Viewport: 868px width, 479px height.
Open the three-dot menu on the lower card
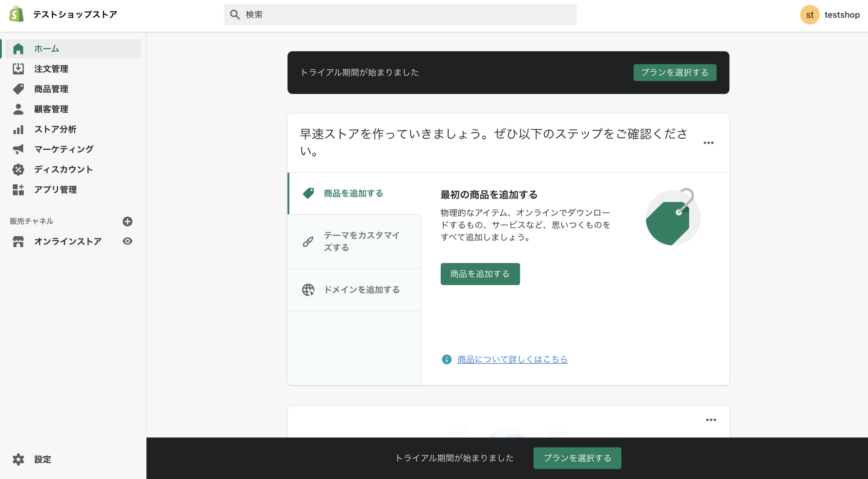(x=711, y=420)
